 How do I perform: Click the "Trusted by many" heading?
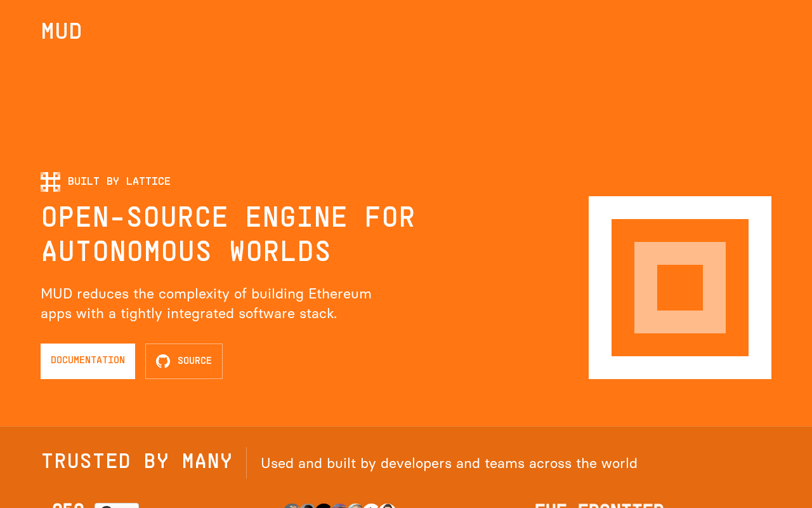[137, 462]
